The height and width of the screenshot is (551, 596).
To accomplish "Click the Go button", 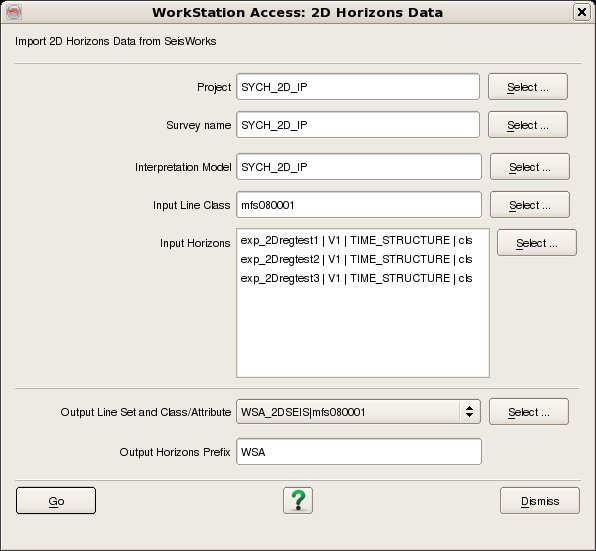I will [x=56, y=500].
